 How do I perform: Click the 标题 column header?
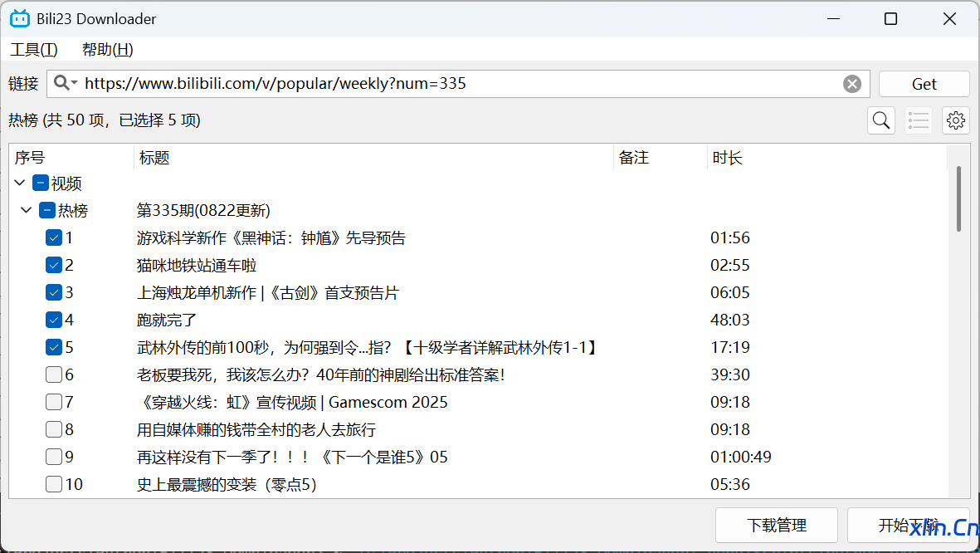373,158
